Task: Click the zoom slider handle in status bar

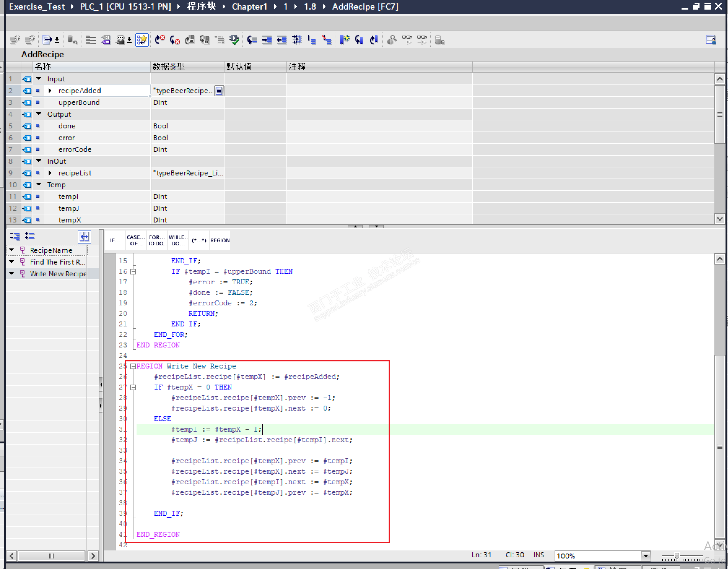Action: coord(677,556)
